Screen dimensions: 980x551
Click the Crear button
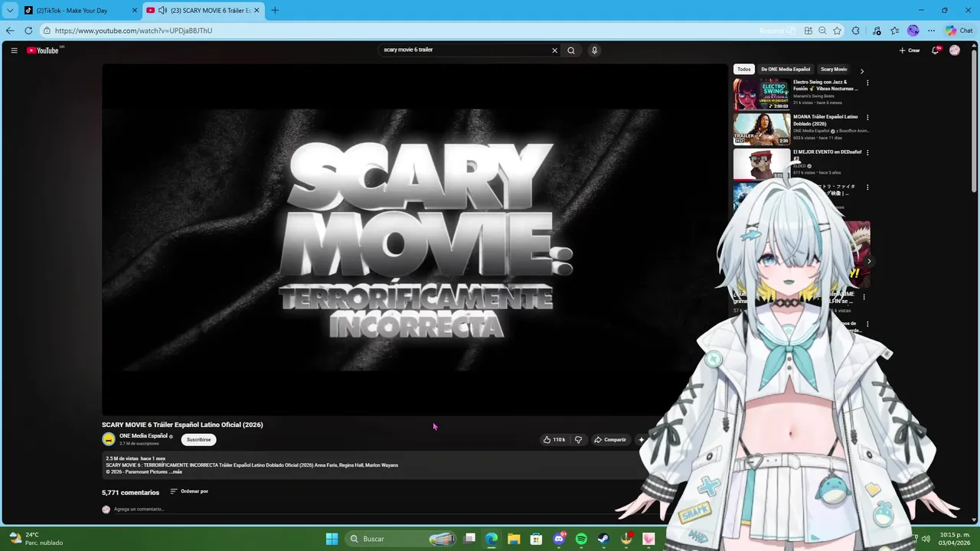click(910, 51)
